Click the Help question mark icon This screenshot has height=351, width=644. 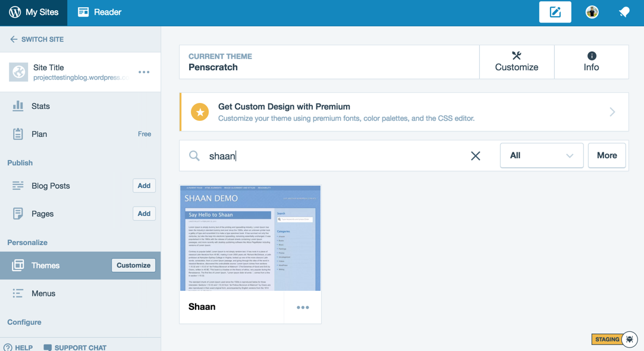8,347
